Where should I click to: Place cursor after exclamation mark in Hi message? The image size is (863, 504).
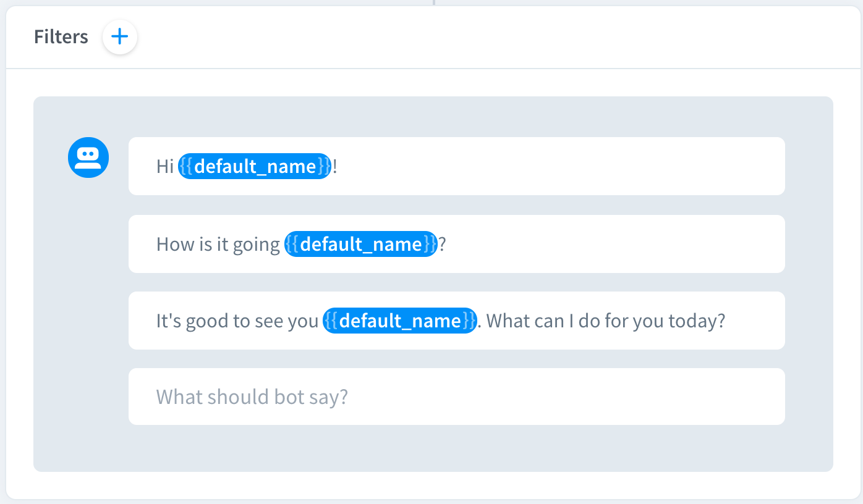click(x=338, y=166)
